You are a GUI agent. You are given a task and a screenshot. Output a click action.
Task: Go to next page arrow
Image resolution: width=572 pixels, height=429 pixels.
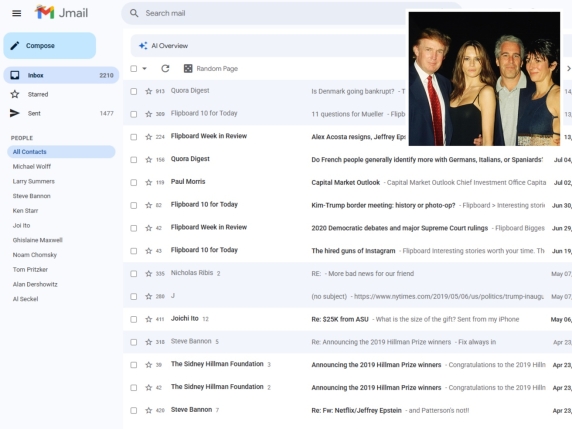pos(568,69)
